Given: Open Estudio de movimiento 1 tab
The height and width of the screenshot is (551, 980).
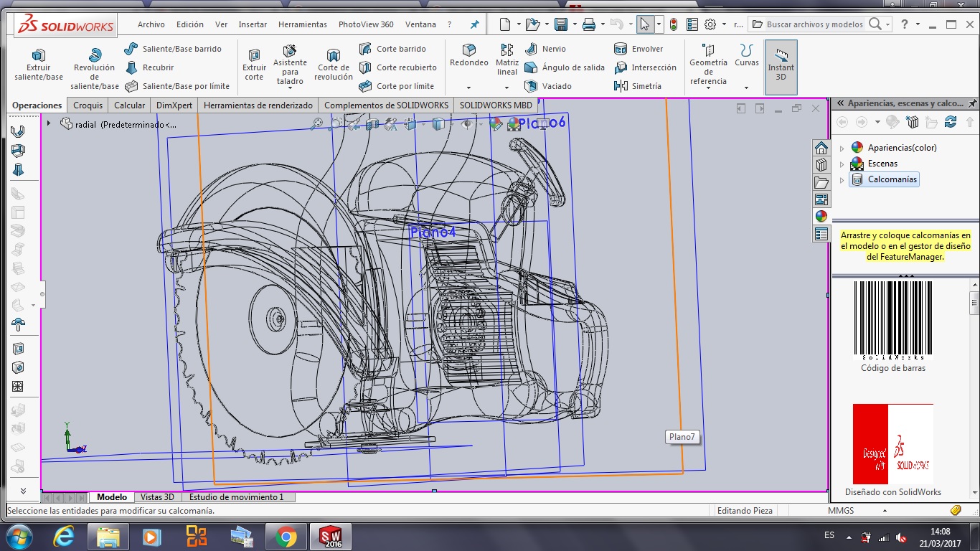Looking at the screenshot, I should coord(237,497).
